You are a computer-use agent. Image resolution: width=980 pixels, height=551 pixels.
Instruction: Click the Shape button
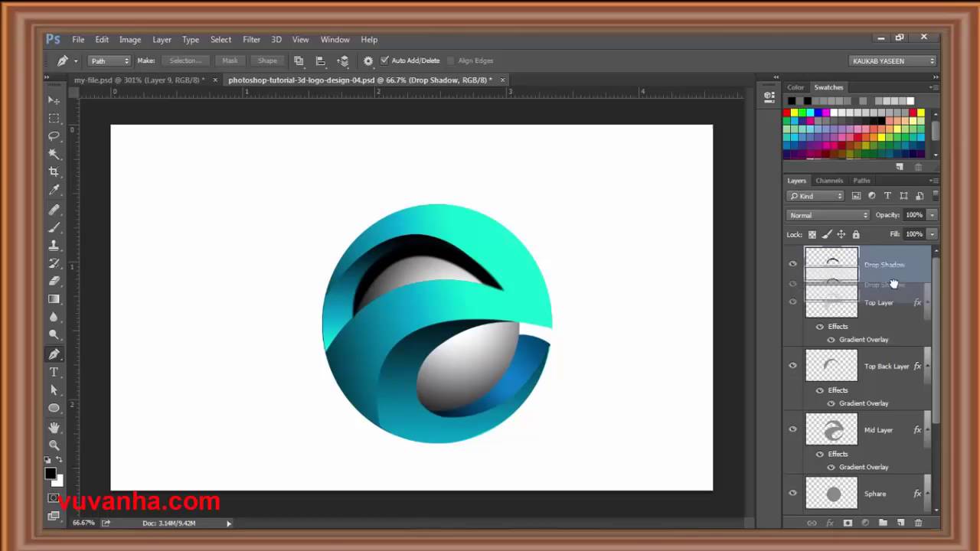[x=267, y=60]
